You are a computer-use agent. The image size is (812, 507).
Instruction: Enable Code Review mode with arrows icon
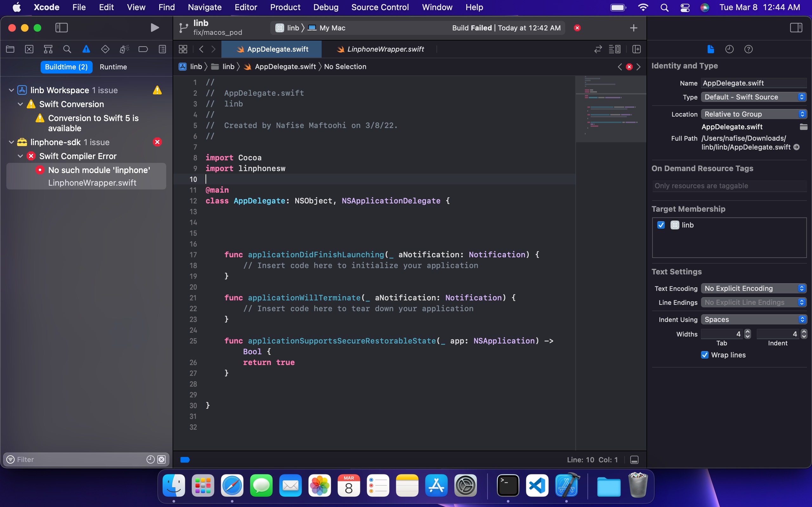click(x=598, y=49)
